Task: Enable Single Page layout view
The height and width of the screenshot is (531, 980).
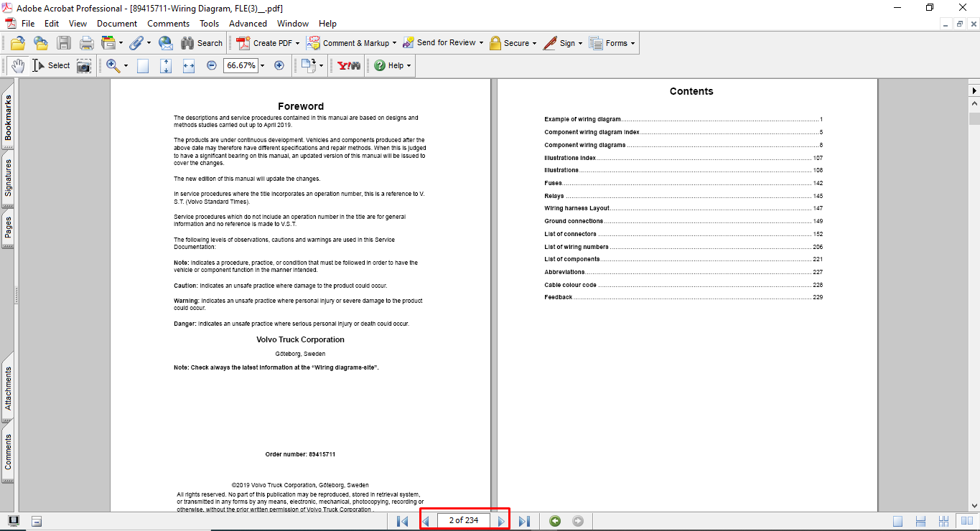Action: coord(898,521)
